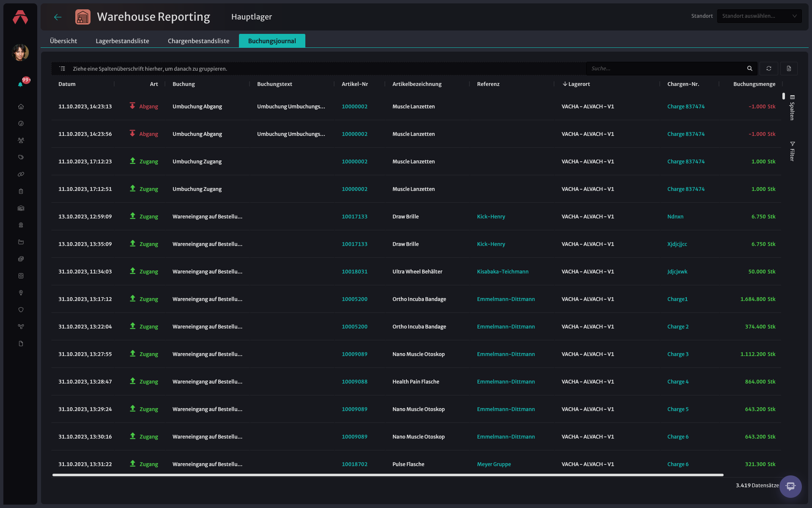Switch to the Lagerbestandsliste tab
Viewport: 812px width, 508px height.
point(122,41)
